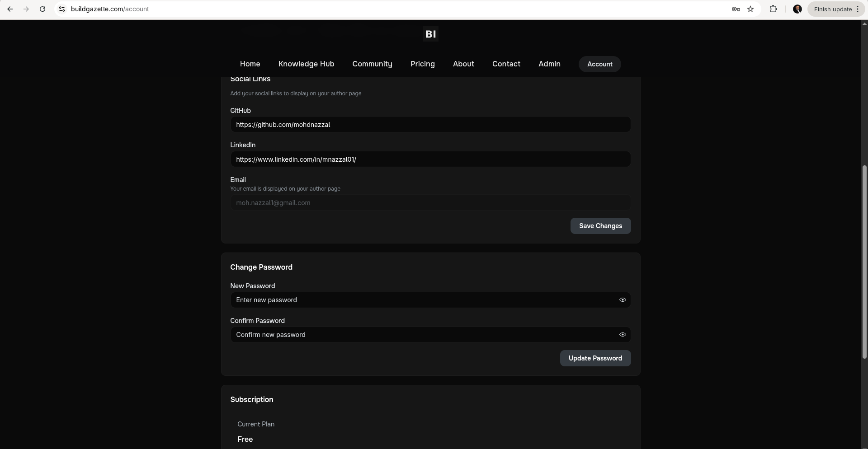This screenshot has width=868, height=449.
Task: Open the Chrome profile avatar
Action: coord(797,9)
